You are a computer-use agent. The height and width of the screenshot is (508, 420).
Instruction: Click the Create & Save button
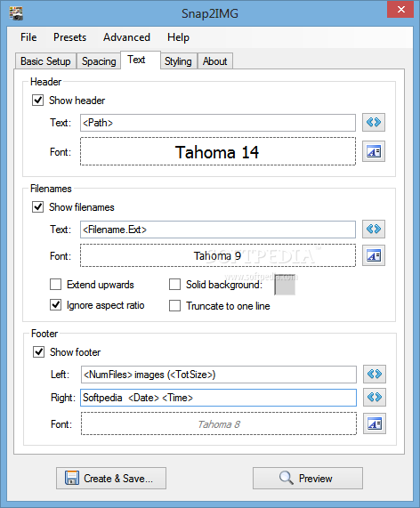111,478
